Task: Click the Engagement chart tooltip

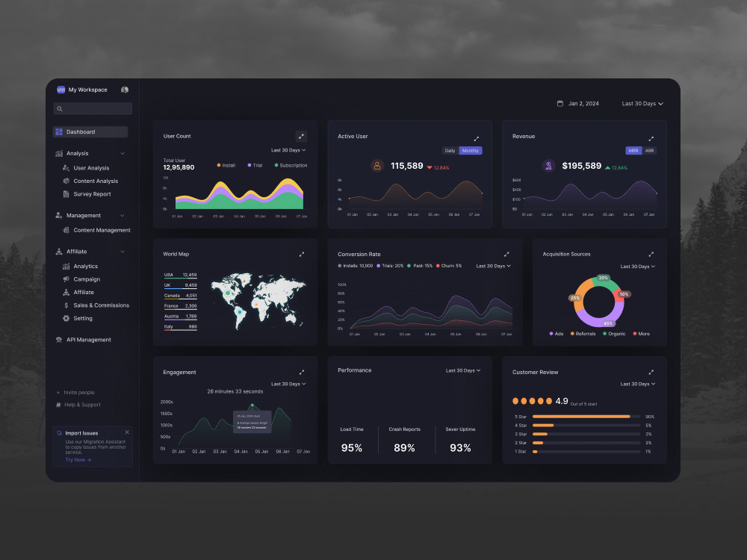Action: [x=252, y=422]
